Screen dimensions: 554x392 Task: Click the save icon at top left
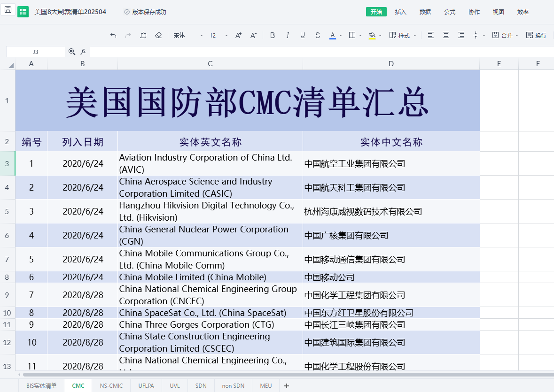click(x=8, y=10)
